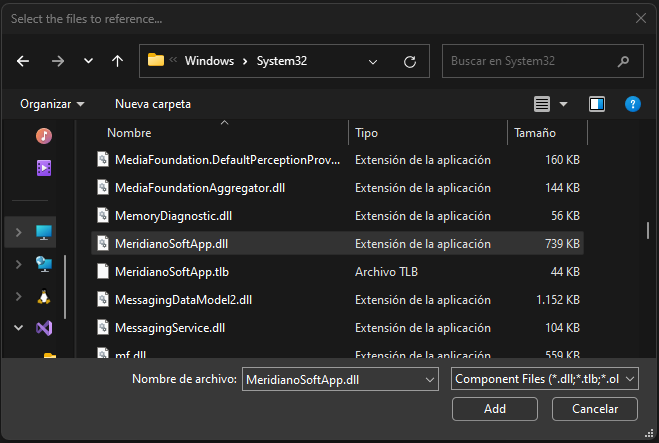Sort by the Nombre column header
Screen dimensions: 659x443
[x=129, y=133]
